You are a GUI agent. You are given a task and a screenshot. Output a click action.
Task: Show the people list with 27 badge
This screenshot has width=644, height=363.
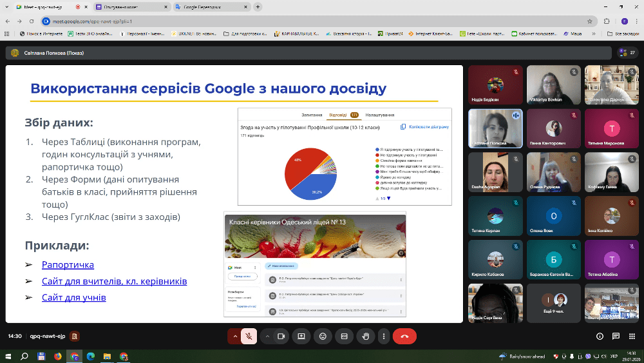point(621,53)
